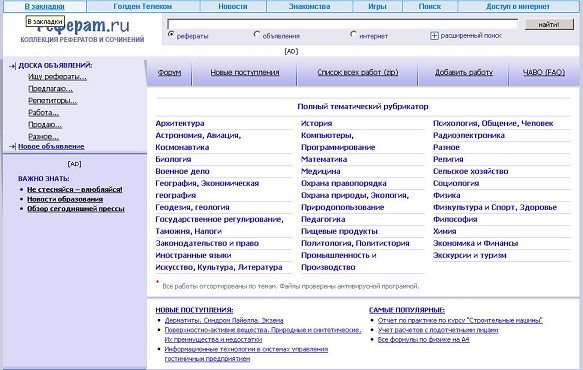Open Новости образования link
Image resolution: width=583 pixels, height=370 pixels.
65,199
